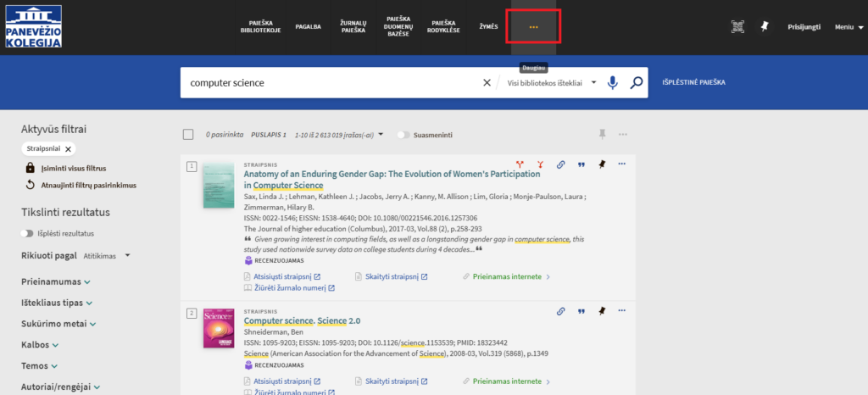Open the QR code scanner icon in header
This screenshot has width=868, height=395.
[x=737, y=27]
